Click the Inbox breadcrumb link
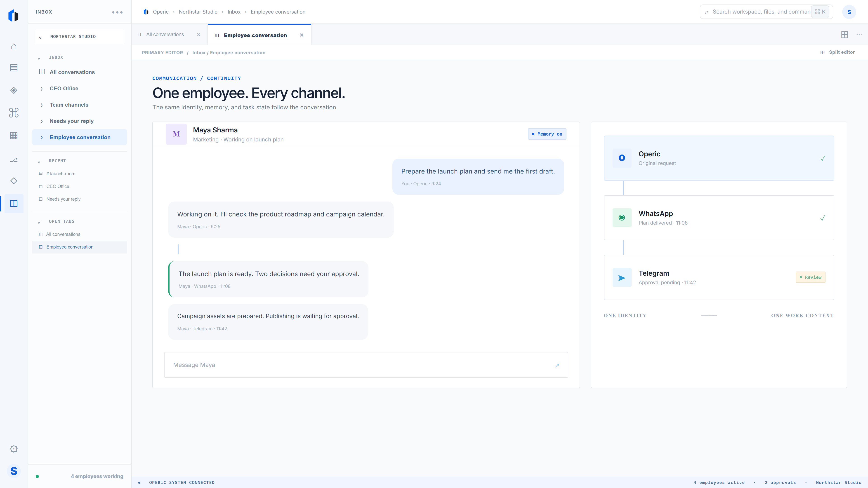 pos(234,12)
